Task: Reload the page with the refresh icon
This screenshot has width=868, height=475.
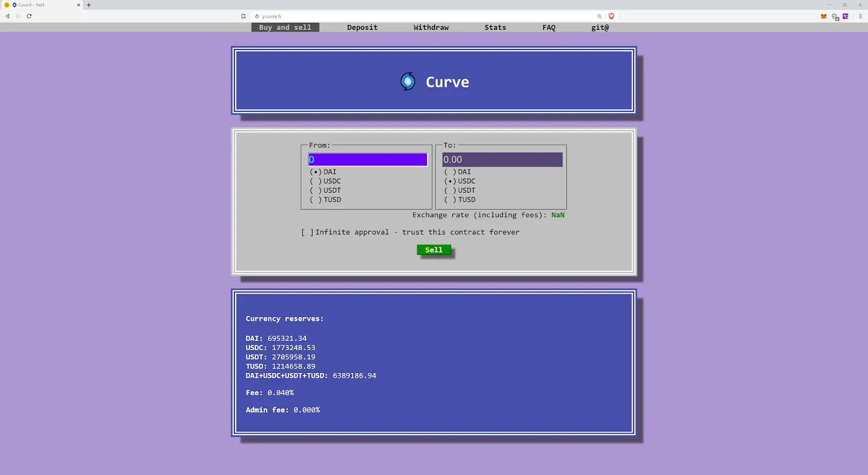Action: (x=29, y=16)
